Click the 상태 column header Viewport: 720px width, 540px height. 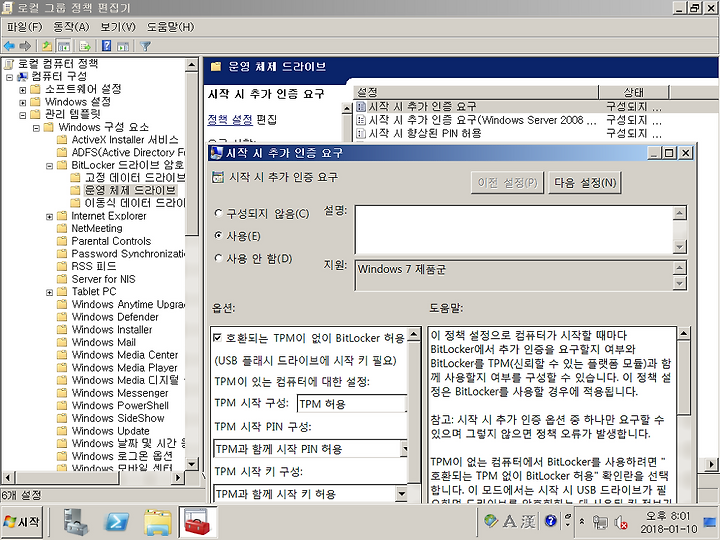point(634,92)
